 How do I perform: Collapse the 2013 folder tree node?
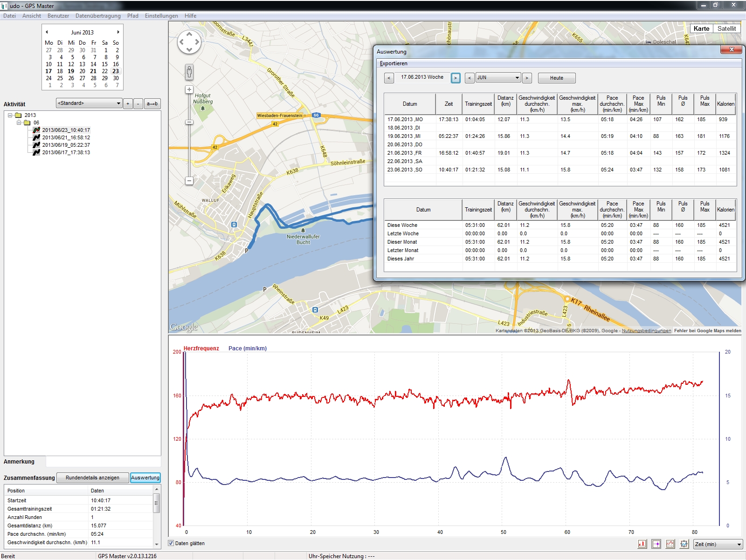pyautogui.click(x=10, y=115)
